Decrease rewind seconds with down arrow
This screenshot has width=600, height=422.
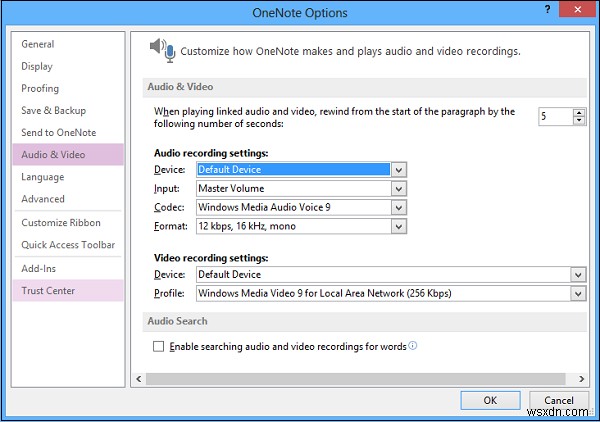click(x=579, y=120)
